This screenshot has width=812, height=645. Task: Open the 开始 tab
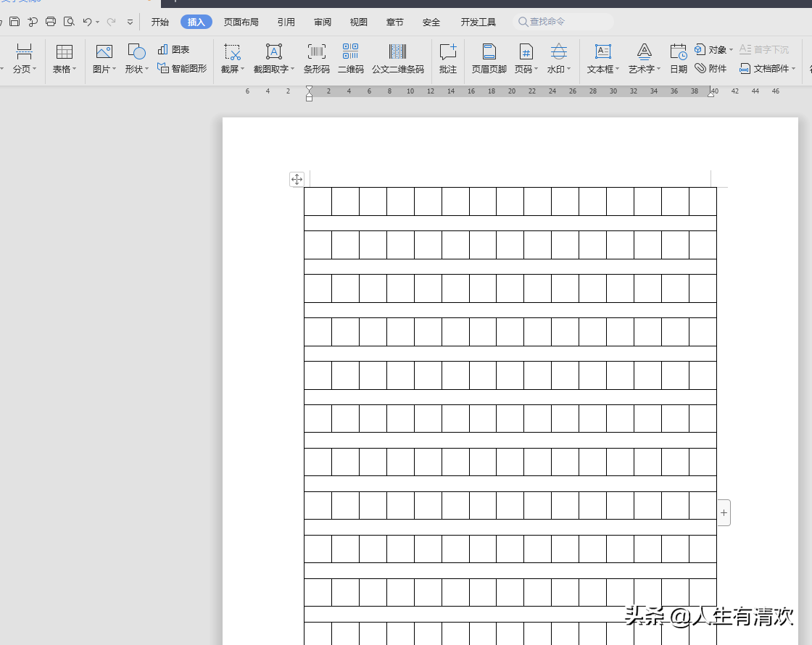tap(160, 22)
